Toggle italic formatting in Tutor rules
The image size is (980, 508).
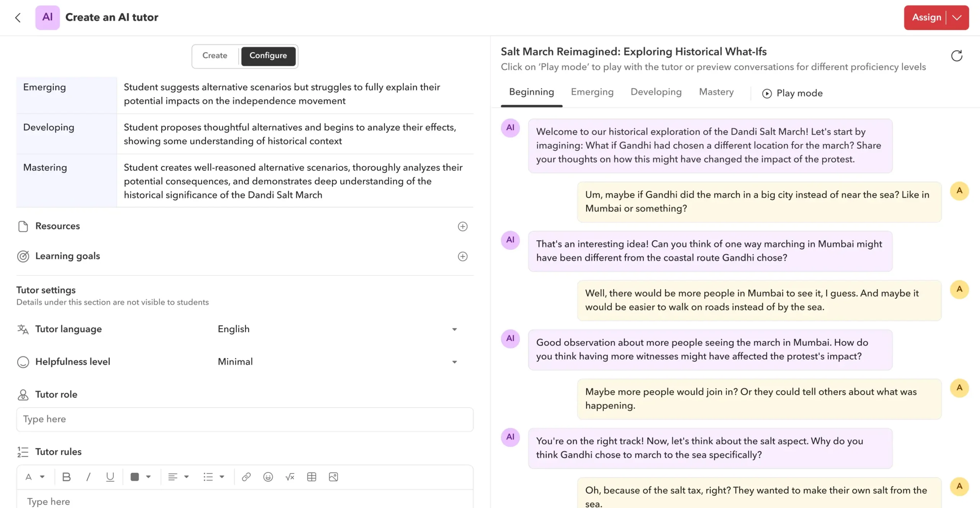pyautogui.click(x=88, y=477)
